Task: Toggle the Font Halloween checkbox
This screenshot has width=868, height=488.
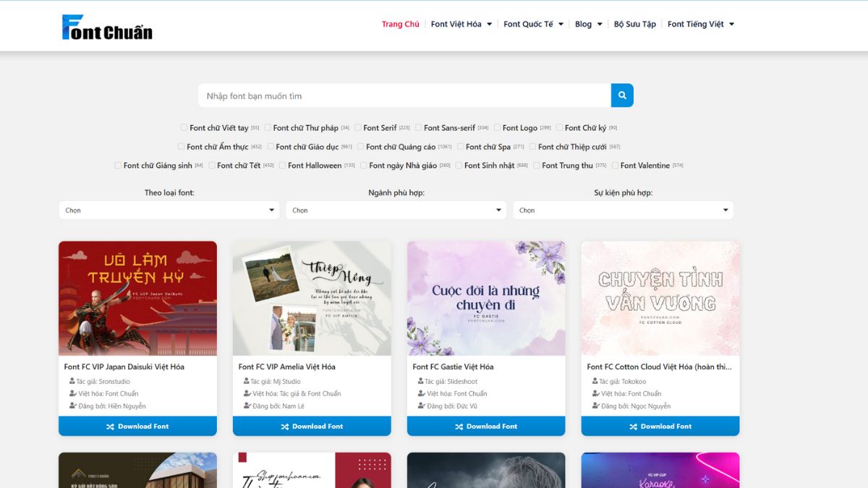Action: pyautogui.click(x=282, y=165)
